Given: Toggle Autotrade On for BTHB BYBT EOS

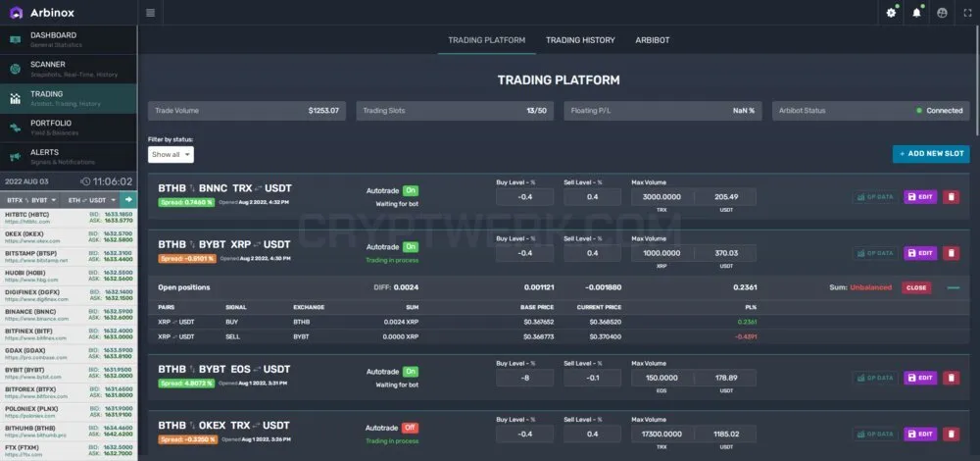Looking at the screenshot, I should (410, 371).
